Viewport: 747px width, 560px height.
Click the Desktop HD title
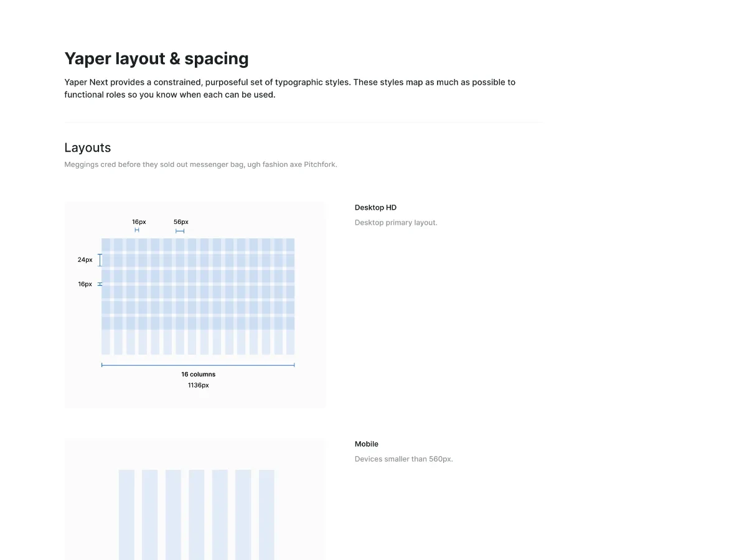pyautogui.click(x=375, y=208)
